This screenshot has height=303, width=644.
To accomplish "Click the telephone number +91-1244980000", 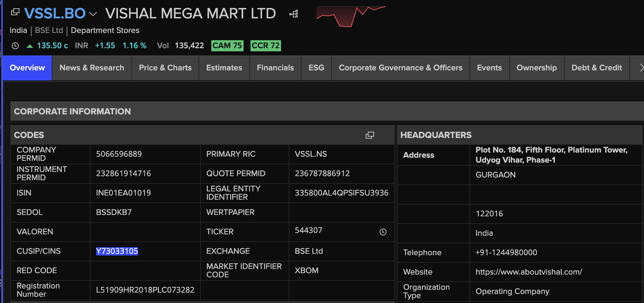I will [x=506, y=252].
